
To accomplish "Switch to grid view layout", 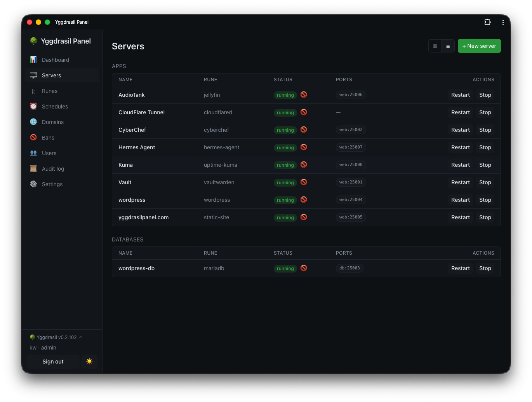I will tap(435, 46).
